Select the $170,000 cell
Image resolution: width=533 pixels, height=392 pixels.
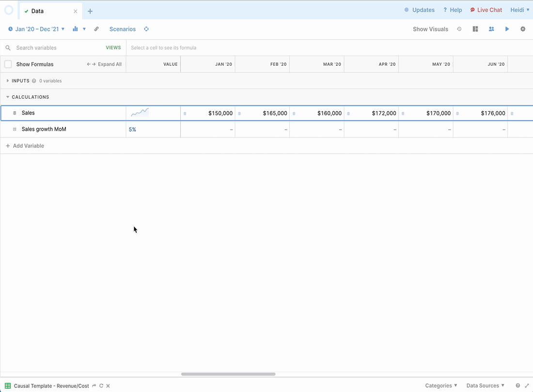click(x=426, y=113)
